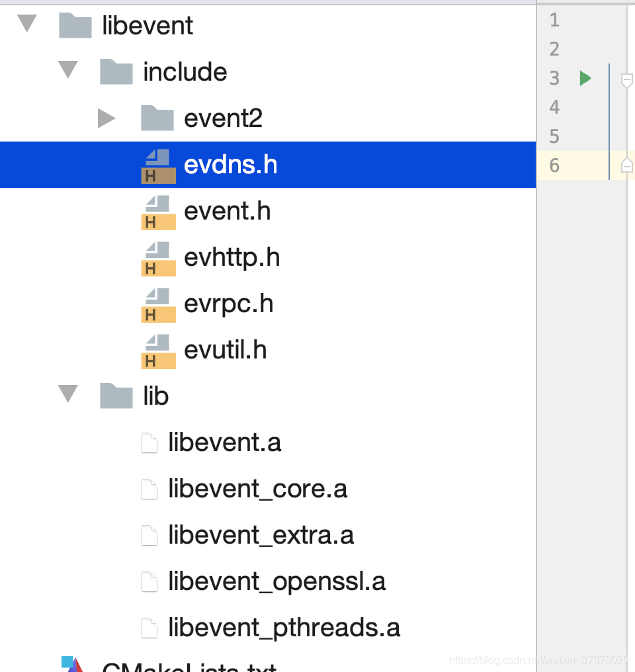Select the evdns.h file name
635x672 pixels.
(x=231, y=165)
